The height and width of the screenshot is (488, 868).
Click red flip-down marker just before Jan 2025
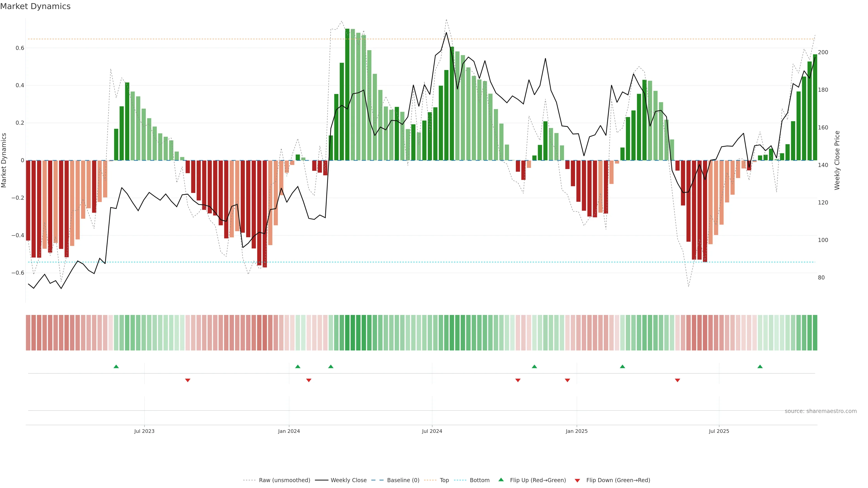point(567,380)
